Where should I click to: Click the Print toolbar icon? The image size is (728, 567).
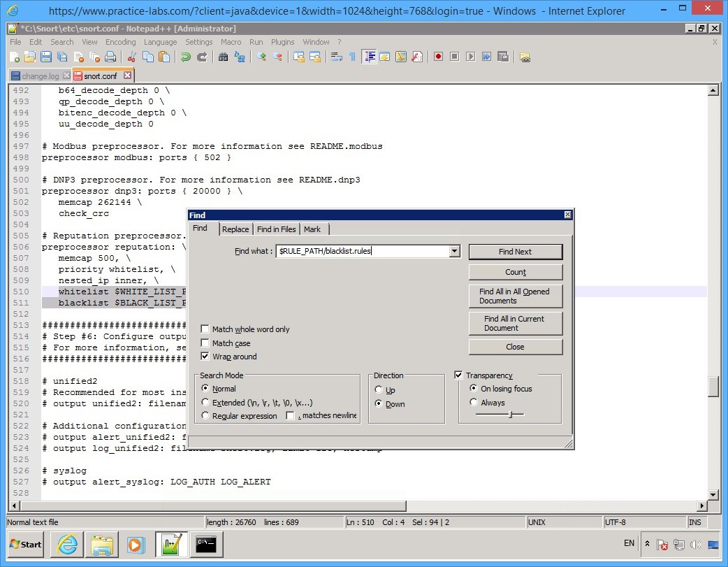[111, 57]
